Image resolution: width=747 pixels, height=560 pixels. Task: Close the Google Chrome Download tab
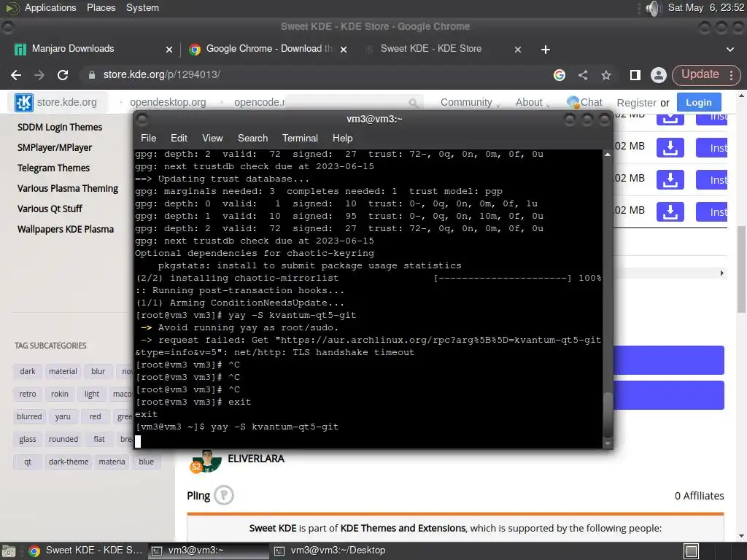coord(344,49)
